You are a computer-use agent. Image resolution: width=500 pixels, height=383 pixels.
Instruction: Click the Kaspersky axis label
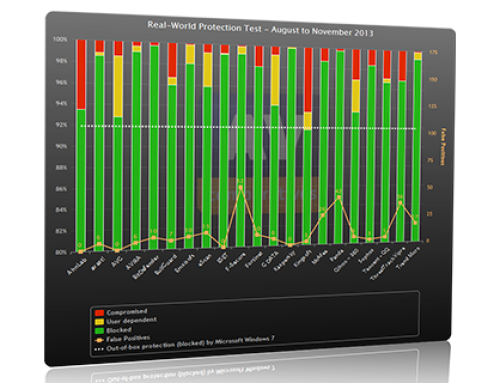click(x=285, y=262)
